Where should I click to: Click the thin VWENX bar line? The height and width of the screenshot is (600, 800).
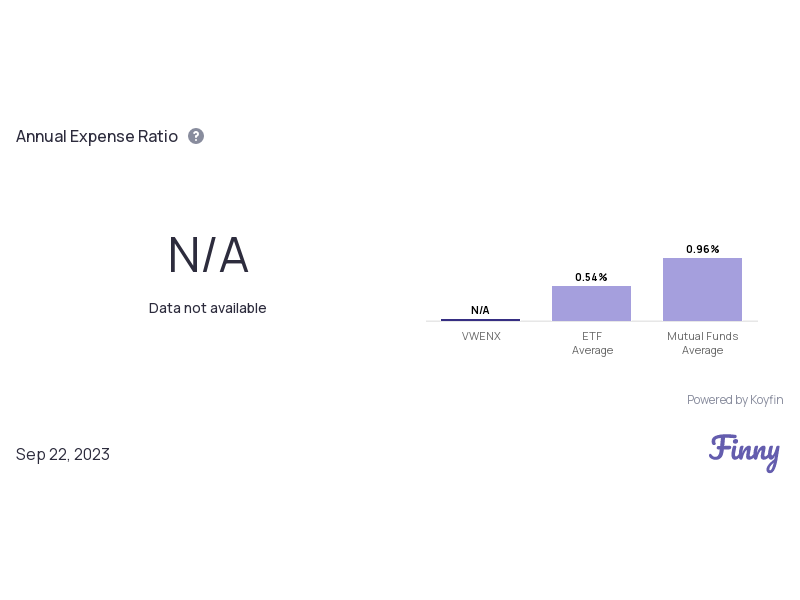(480, 320)
